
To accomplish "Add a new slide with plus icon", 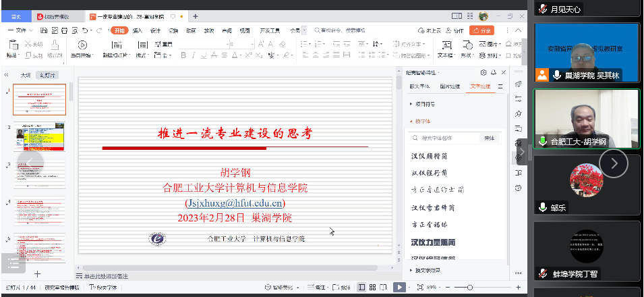I will (x=37, y=273).
